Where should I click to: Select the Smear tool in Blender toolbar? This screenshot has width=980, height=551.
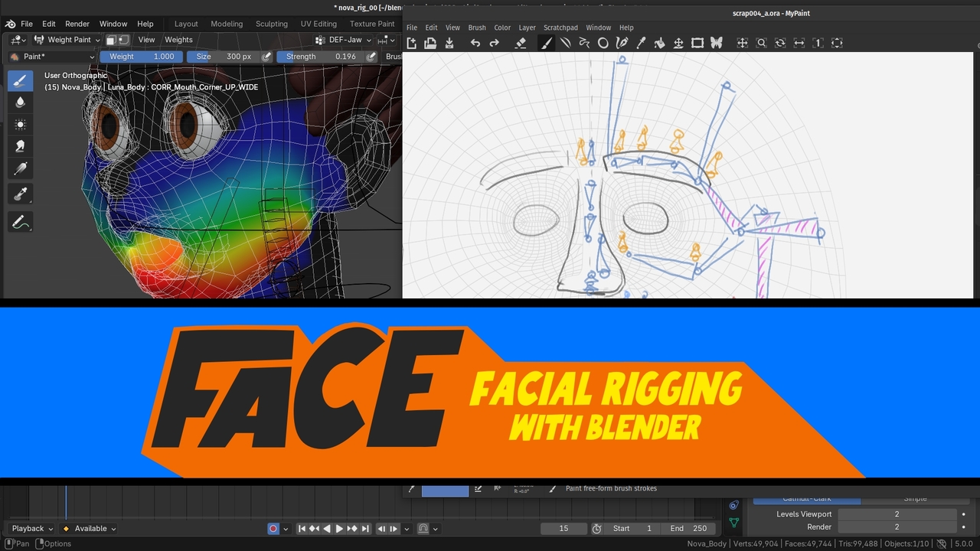pyautogui.click(x=21, y=146)
